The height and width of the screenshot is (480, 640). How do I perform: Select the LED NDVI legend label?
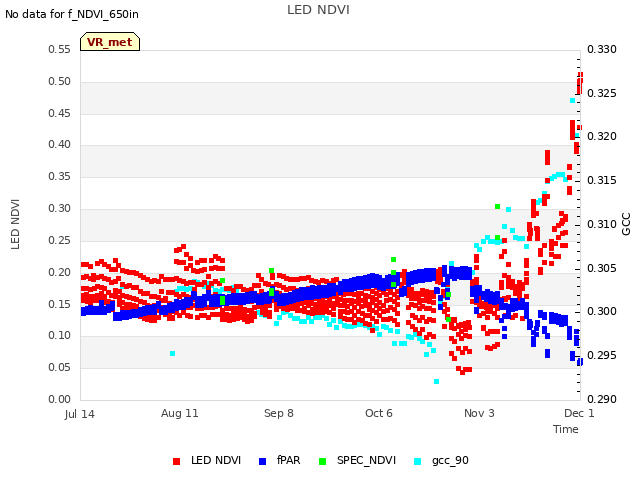tap(216, 460)
